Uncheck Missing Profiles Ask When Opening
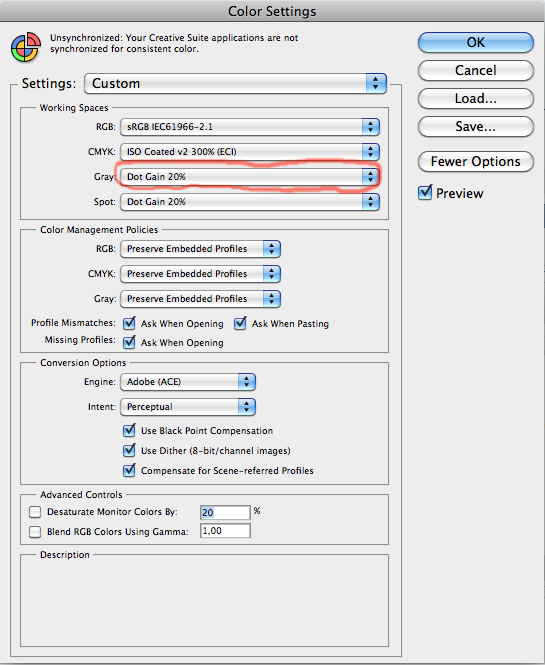Image resolution: width=545 pixels, height=665 pixels. pos(129,342)
